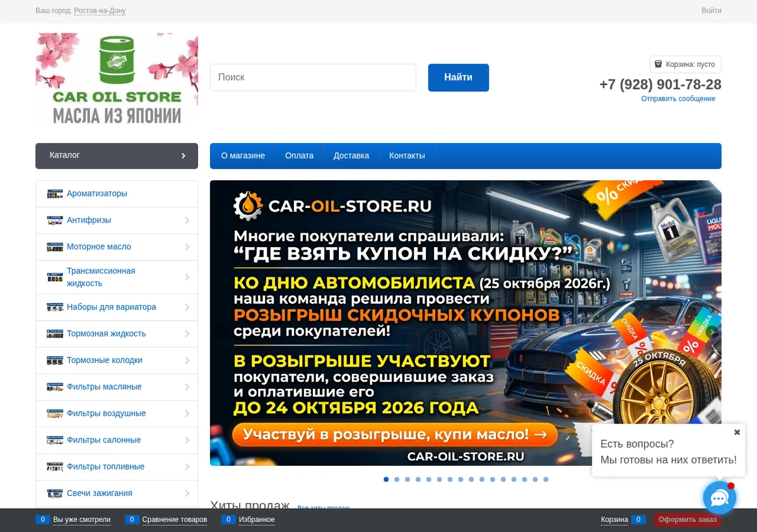
Task: Expand the Антифризы category arrow
Action: point(187,221)
